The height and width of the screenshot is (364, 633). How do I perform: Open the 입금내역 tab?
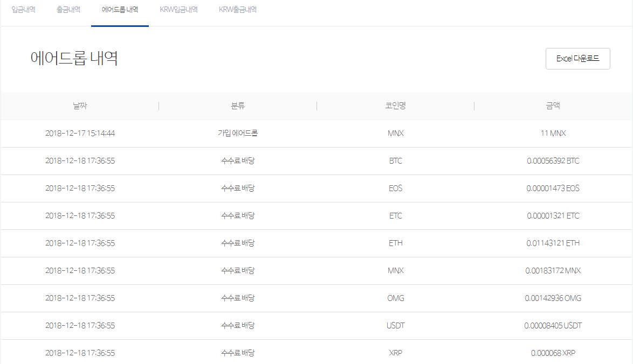coord(23,9)
